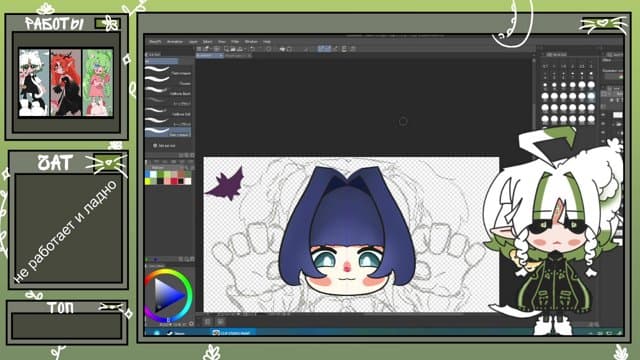Click first icon on canvas bottom bar
The width and height of the screenshot is (640, 360).
tap(207, 322)
